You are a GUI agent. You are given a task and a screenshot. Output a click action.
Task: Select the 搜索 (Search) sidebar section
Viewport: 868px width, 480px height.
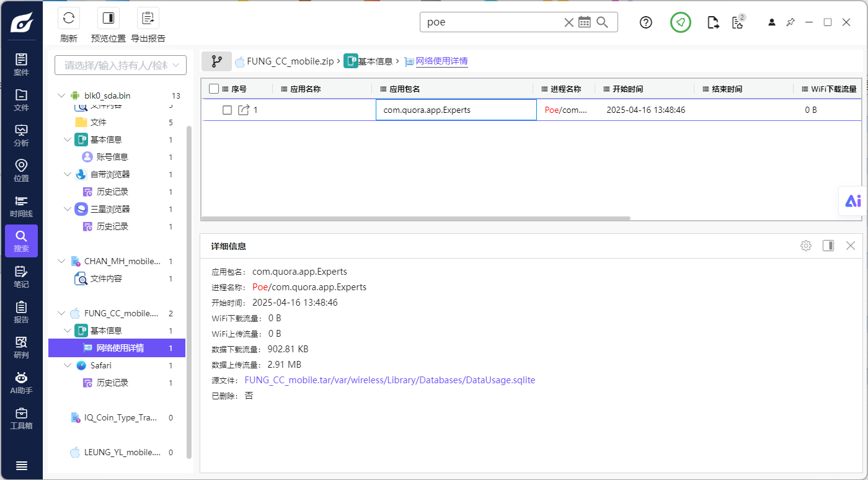coord(21,241)
